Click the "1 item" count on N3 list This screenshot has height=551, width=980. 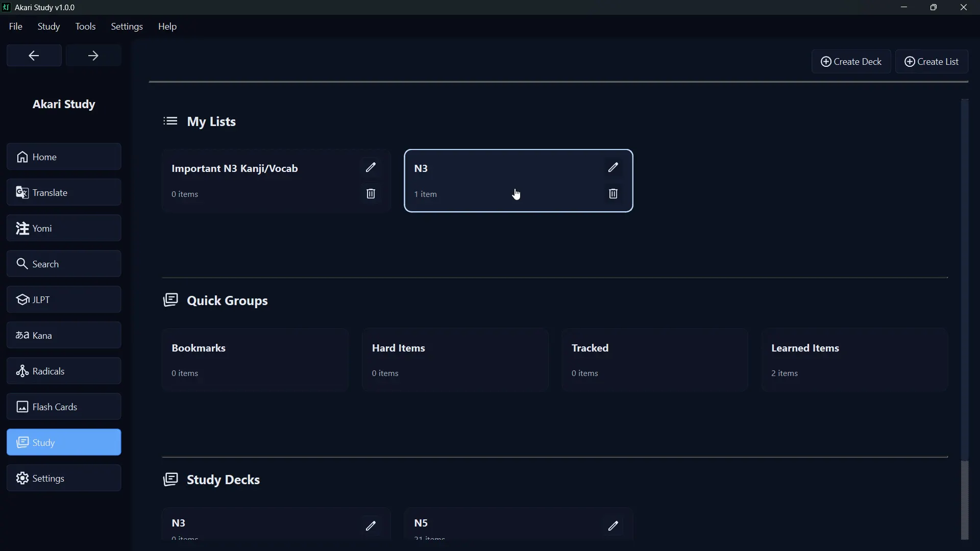coord(426,194)
